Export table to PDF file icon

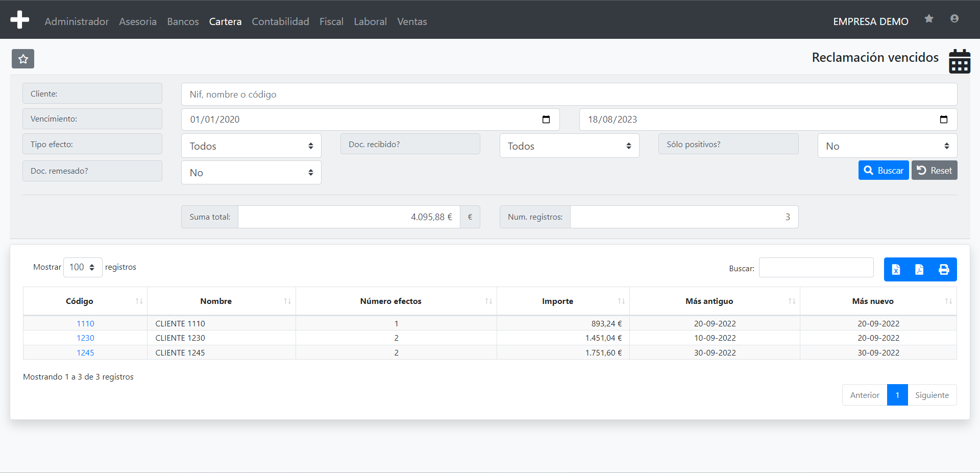click(x=919, y=269)
